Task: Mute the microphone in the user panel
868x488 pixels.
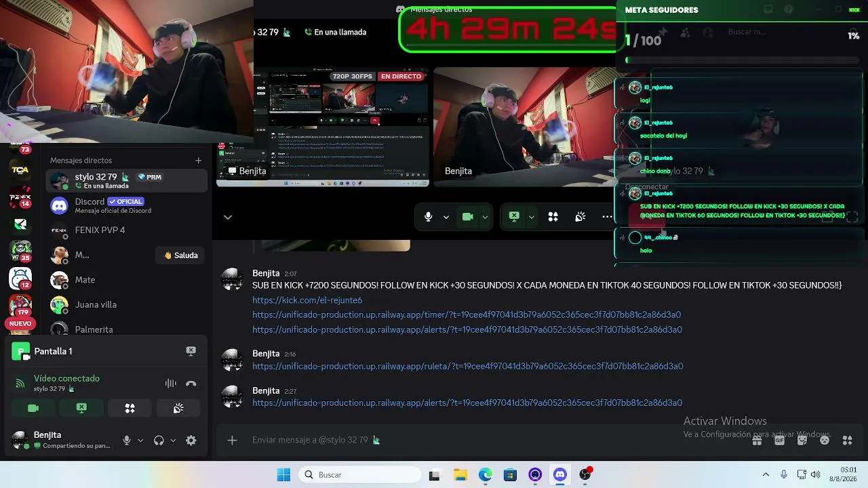Action: [126, 441]
